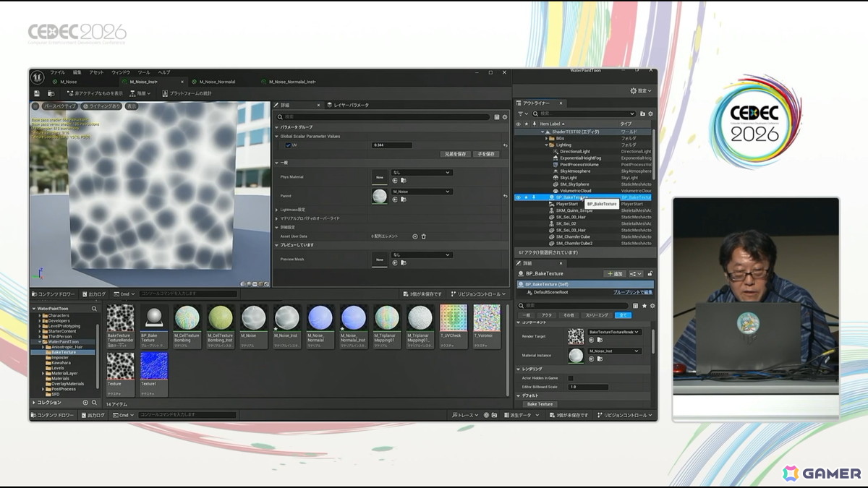Click the trash icon for Asset User Data
This screenshot has height=488, width=868.
(x=424, y=236)
